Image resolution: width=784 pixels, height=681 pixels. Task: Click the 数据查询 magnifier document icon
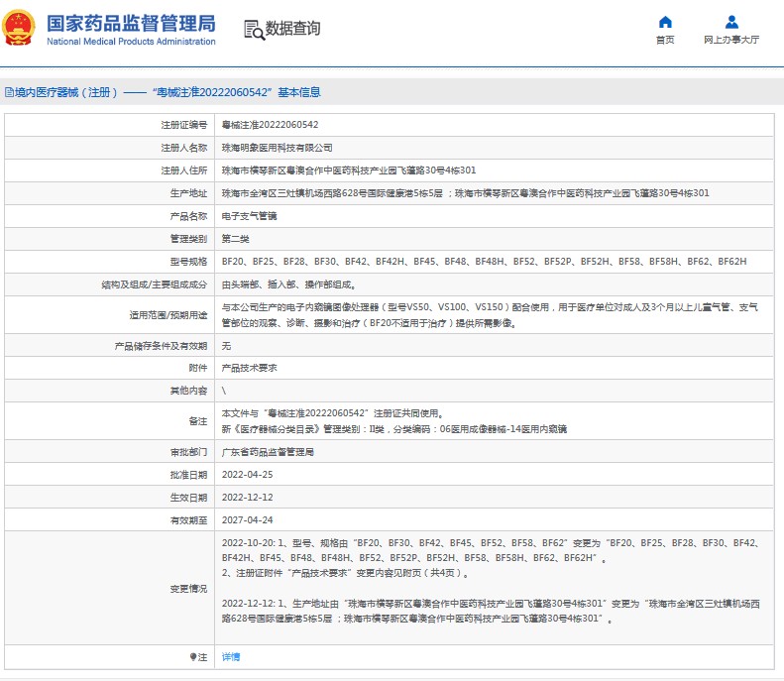tap(253, 29)
